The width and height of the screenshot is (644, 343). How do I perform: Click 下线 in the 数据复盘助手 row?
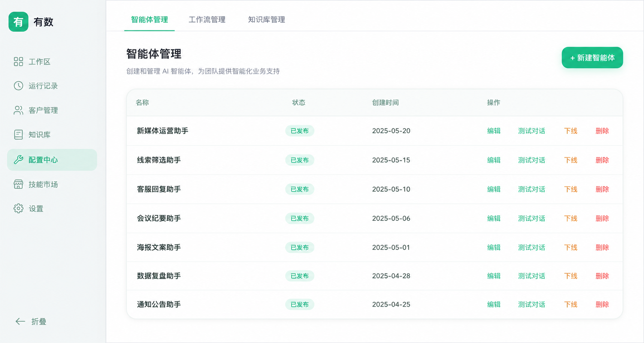coord(571,276)
